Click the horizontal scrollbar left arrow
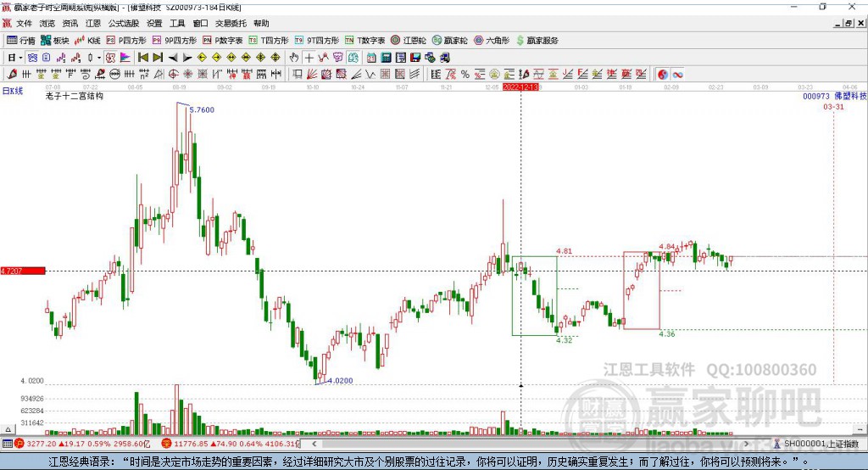This screenshot has height=470, width=868. 314,444
